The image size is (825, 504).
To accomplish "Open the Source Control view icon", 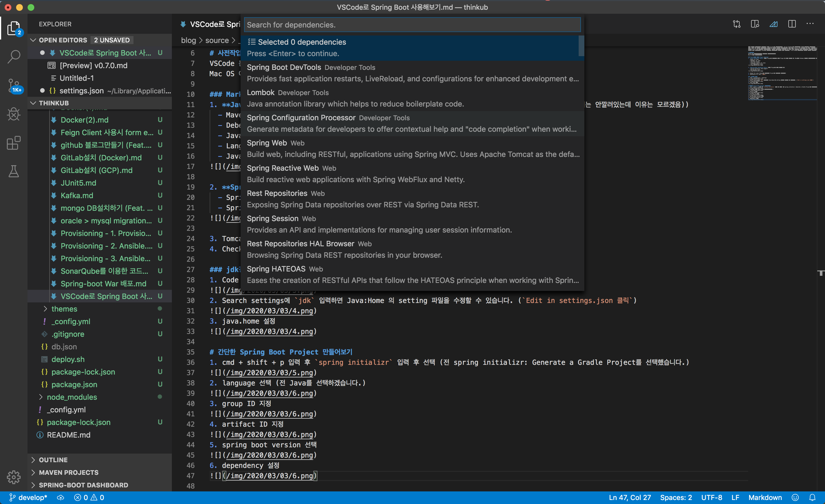I will [14, 86].
